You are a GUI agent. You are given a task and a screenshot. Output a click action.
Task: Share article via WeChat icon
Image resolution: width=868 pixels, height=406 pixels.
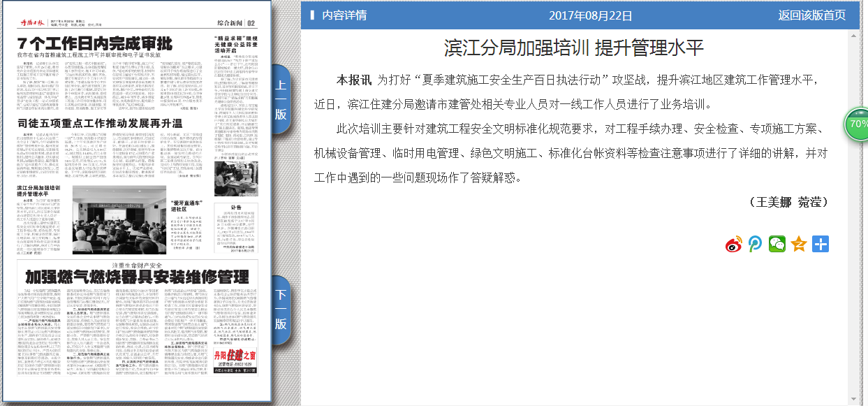click(x=777, y=244)
